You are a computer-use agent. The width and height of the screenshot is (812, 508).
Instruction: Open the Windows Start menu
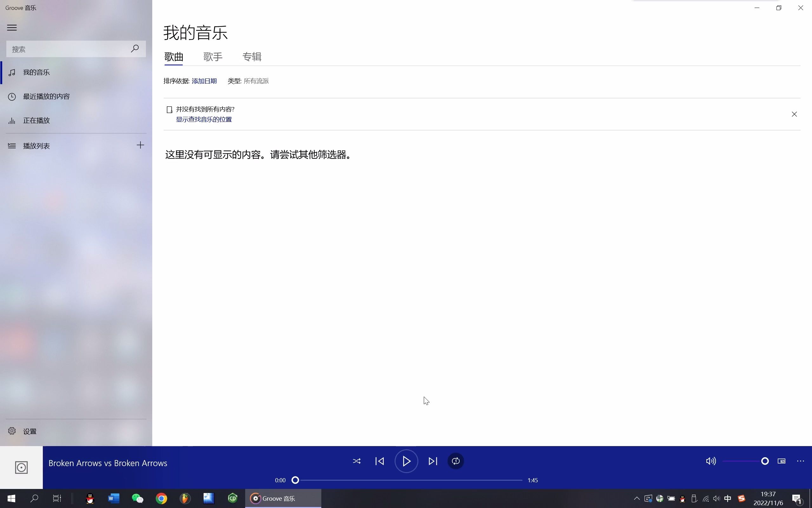pos(11,498)
